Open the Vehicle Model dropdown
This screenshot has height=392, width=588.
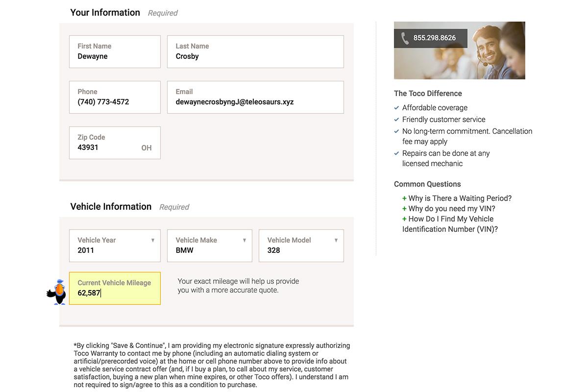pyautogui.click(x=301, y=245)
